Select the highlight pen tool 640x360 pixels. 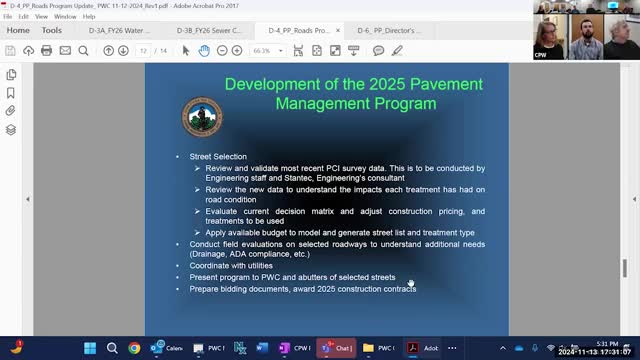(397, 51)
